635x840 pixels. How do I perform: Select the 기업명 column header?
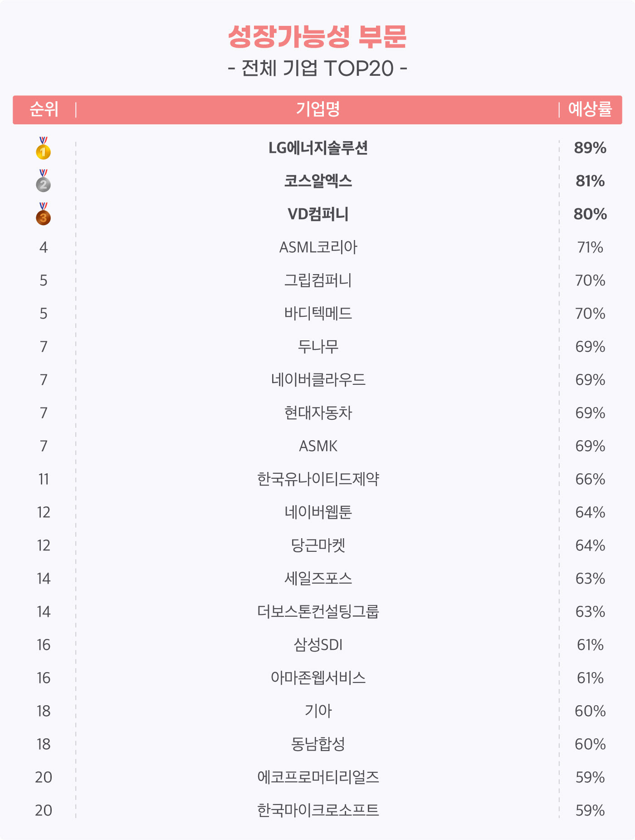tap(318, 109)
